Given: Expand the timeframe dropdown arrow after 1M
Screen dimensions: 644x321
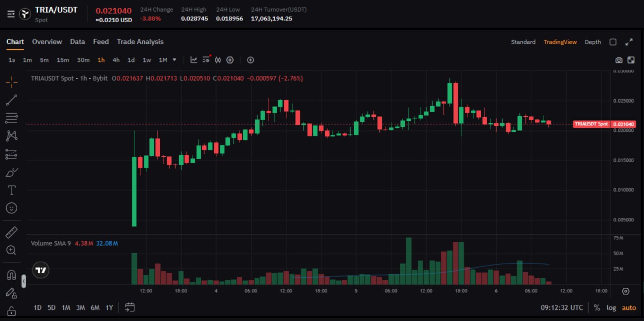Looking at the screenshot, I should click(x=175, y=60).
